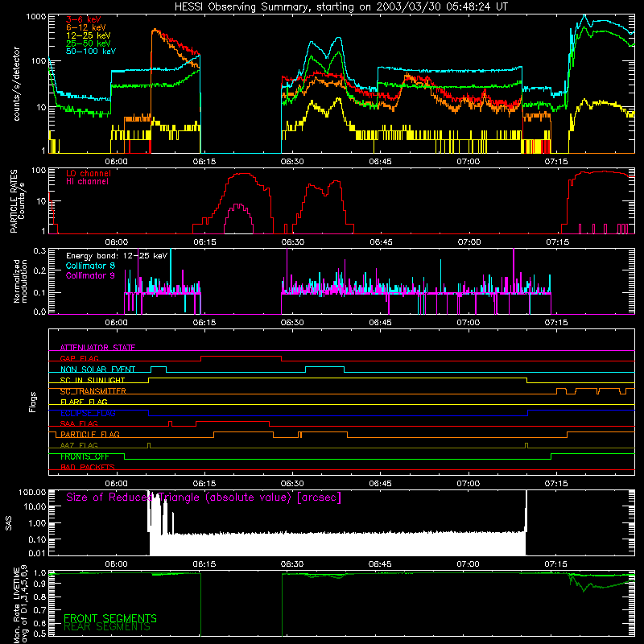The image size is (644, 644).
Task: Click the 06:15 time label below particle rates
Action: coord(204,242)
